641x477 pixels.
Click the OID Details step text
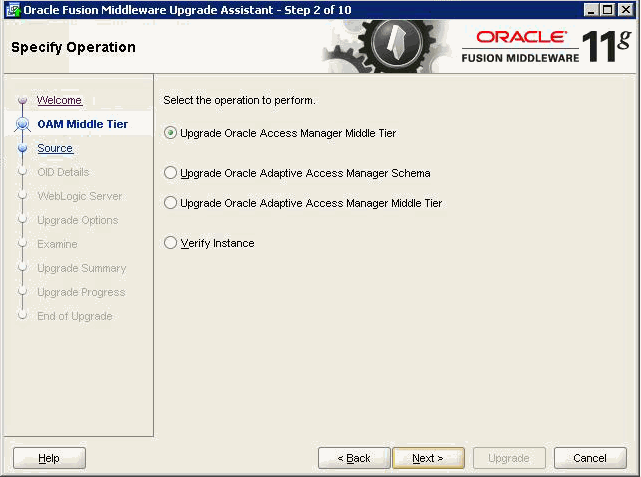click(x=63, y=172)
